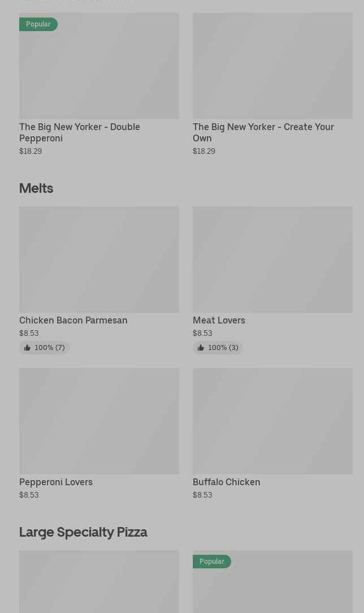This screenshot has height=613, width=364.
Task: Select the Chicken Bacon Parmesan melt photo
Action: pyautogui.click(x=99, y=260)
